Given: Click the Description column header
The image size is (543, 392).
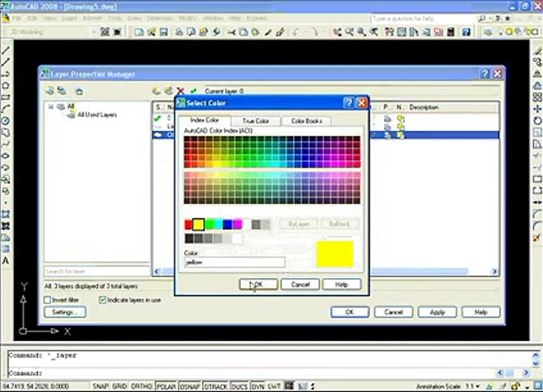Looking at the screenshot, I should (x=424, y=107).
